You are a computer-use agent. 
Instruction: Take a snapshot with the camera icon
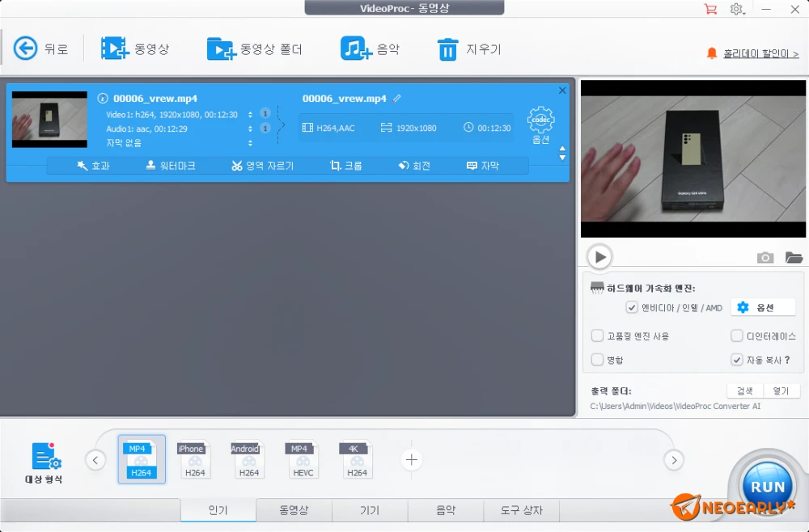coord(765,257)
